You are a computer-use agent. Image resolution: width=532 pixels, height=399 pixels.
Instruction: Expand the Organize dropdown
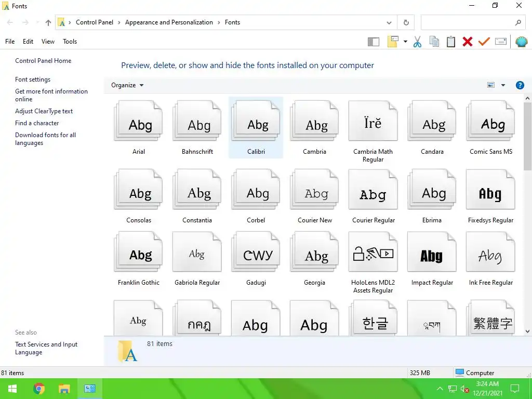(127, 85)
